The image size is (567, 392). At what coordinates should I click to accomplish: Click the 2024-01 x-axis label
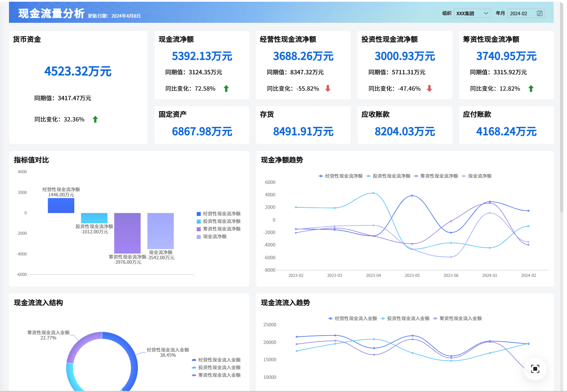(x=490, y=276)
